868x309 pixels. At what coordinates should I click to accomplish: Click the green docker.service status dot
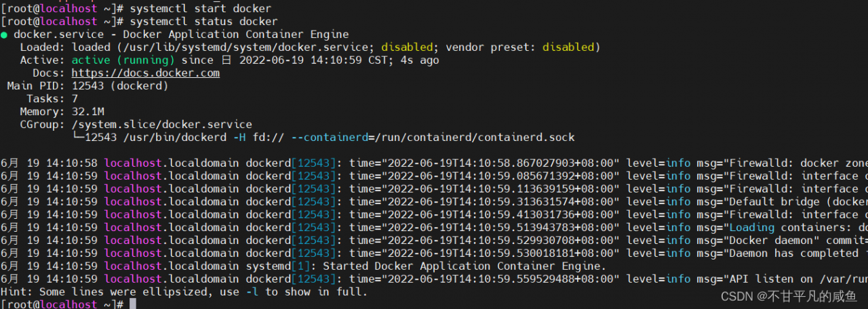click(4, 35)
